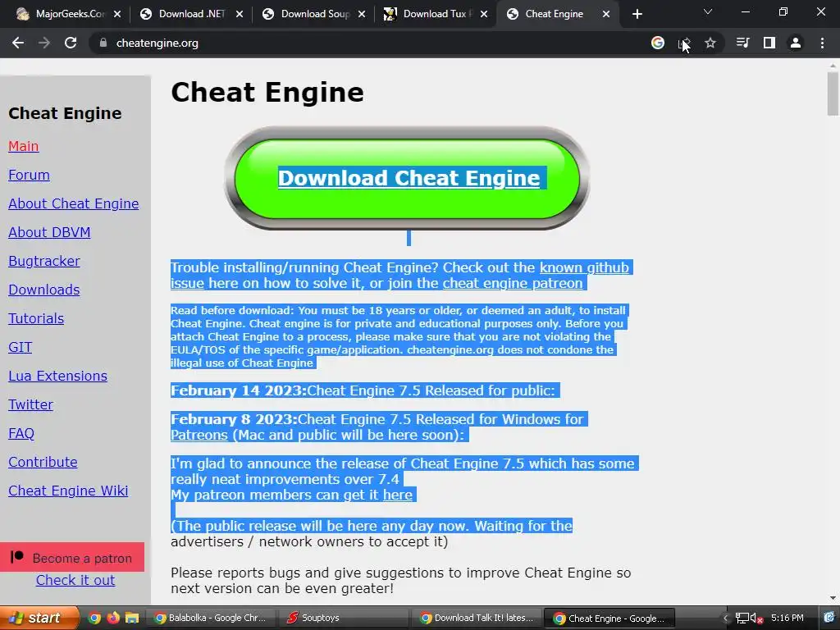Close the Download Soup tab
The width and height of the screenshot is (840, 630).
click(x=362, y=14)
